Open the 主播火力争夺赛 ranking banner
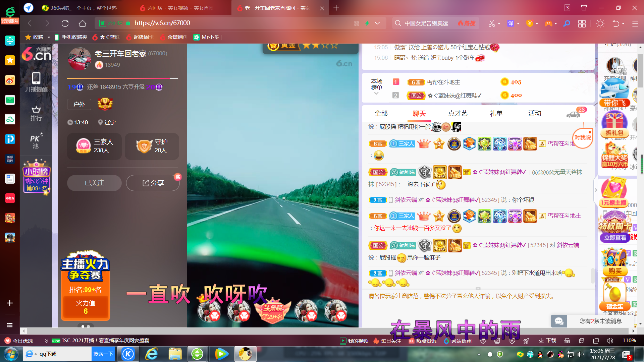The image size is (644, 362). pyautogui.click(x=86, y=285)
